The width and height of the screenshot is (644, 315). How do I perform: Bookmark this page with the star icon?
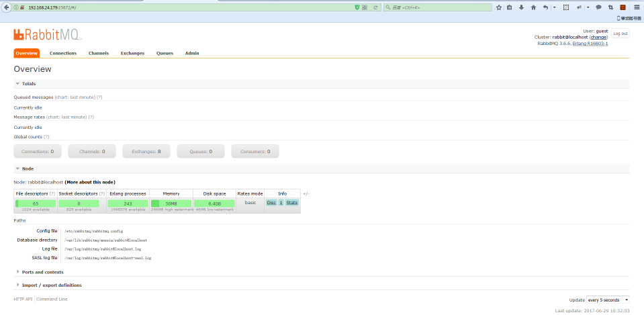point(498,7)
